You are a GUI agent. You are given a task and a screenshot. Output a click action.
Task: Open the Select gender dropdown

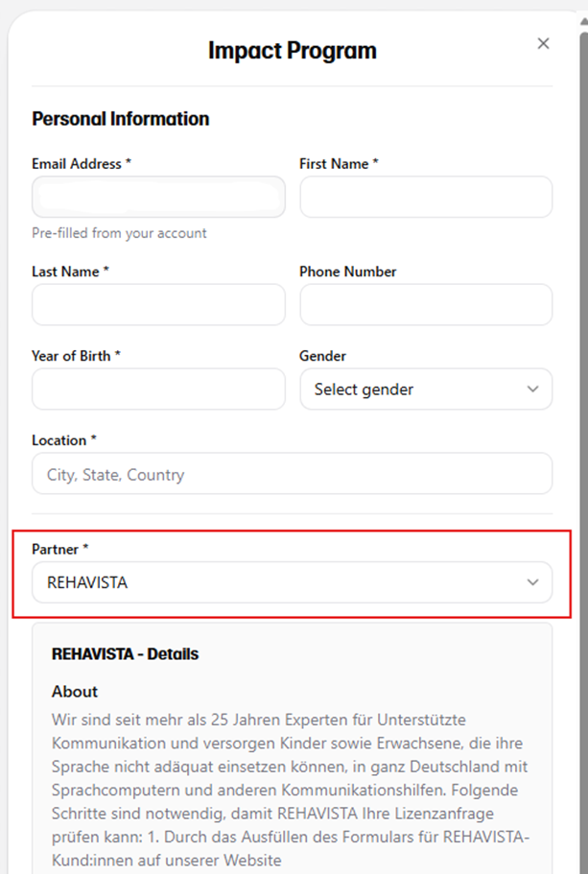click(x=426, y=389)
